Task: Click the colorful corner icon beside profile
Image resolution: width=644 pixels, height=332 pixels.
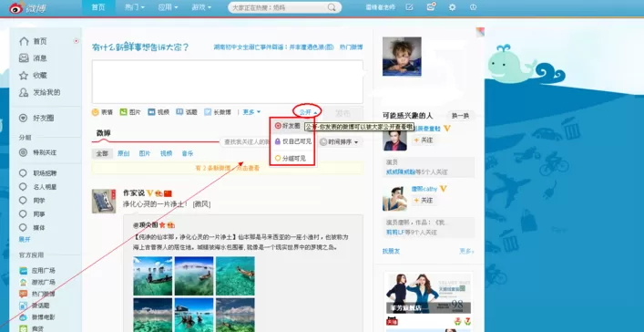Action: tap(480, 32)
